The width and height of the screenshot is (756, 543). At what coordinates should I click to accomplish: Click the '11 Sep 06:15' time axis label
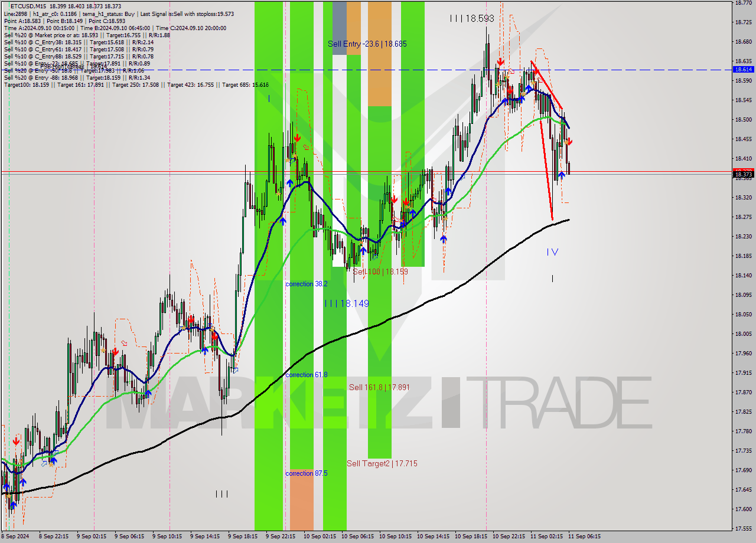point(584,537)
